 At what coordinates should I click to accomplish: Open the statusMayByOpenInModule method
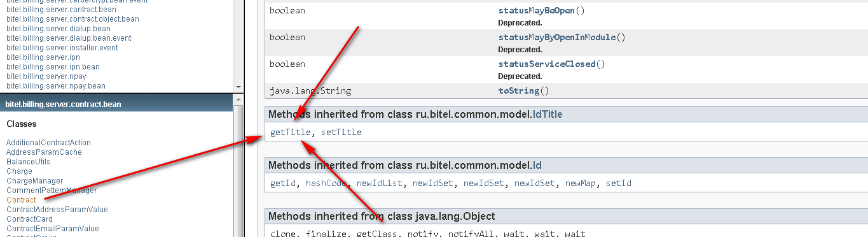(x=557, y=38)
